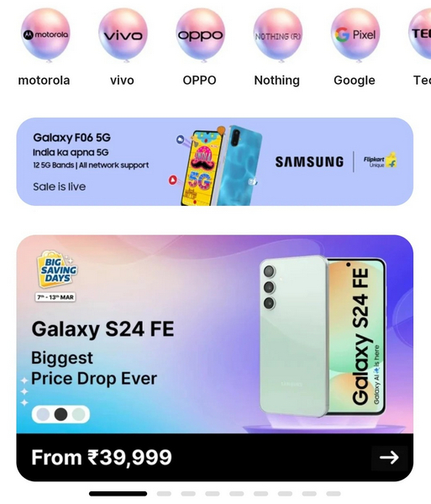Screen dimensions: 431x504
Task: Open the Galaxy S24 FE phone image
Action: point(323,337)
